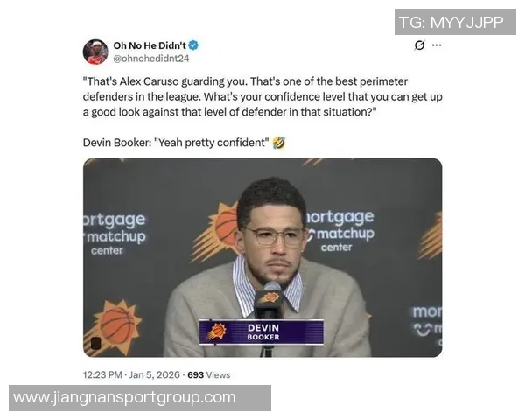The width and height of the screenshot is (525, 420).
Task: Click the laughing emoji after "pretty confident"
Action: pos(279,143)
